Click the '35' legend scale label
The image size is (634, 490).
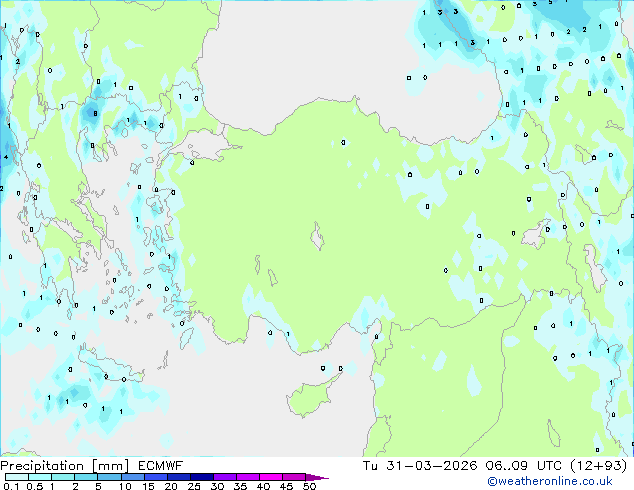pyautogui.click(x=240, y=486)
